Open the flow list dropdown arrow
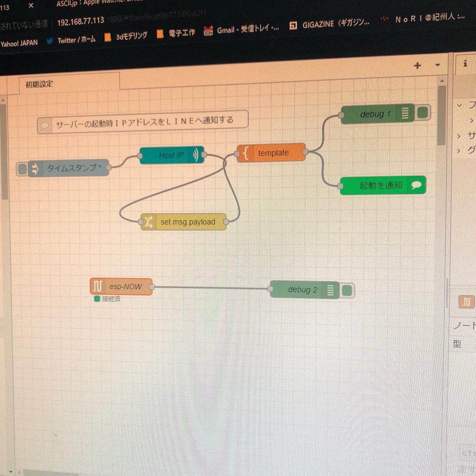Screen dimensions: 476x476 pyautogui.click(x=438, y=65)
